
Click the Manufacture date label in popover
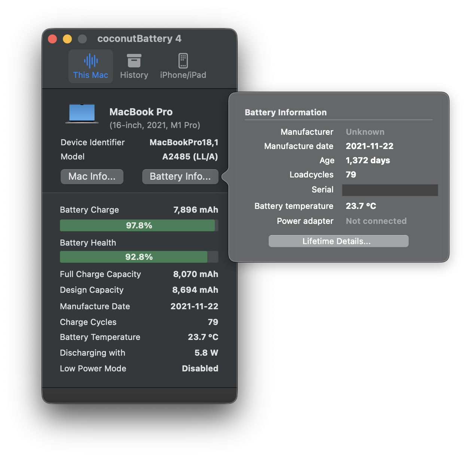pyautogui.click(x=299, y=146)
